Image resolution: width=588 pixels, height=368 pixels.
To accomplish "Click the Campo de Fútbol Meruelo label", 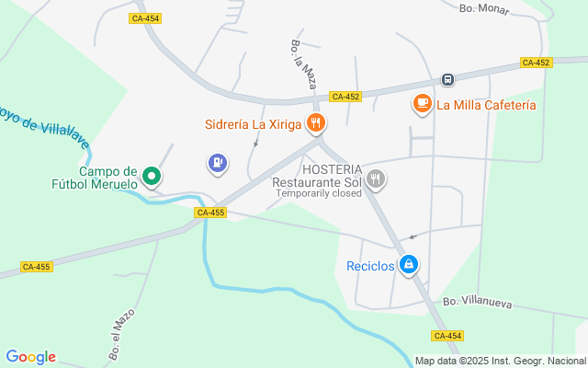I will coord(95,178).
